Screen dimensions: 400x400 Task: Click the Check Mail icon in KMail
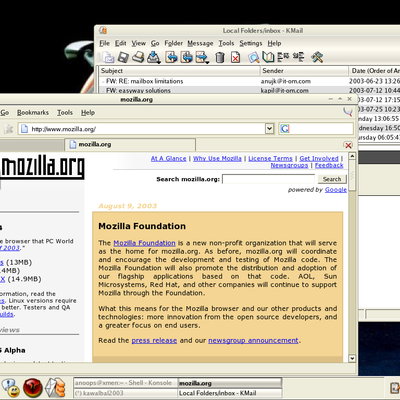pyautogui.click(x=154, y=57)
